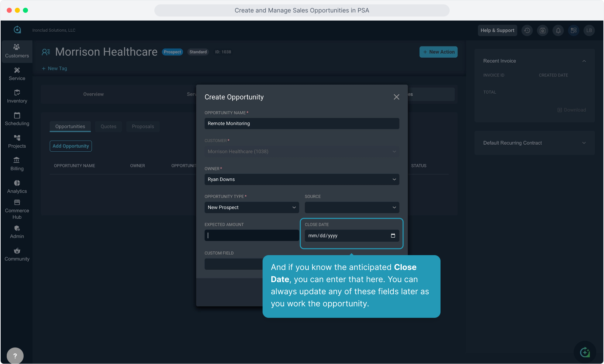Click the calendar icon in Close Date

coord(393,236)
